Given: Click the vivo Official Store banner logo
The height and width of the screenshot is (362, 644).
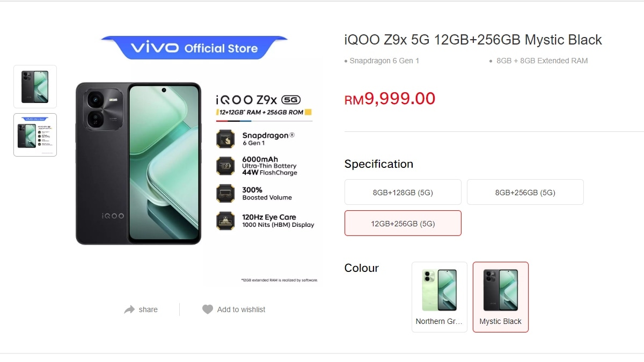Looking at the screenshot, I should [194, 48].
